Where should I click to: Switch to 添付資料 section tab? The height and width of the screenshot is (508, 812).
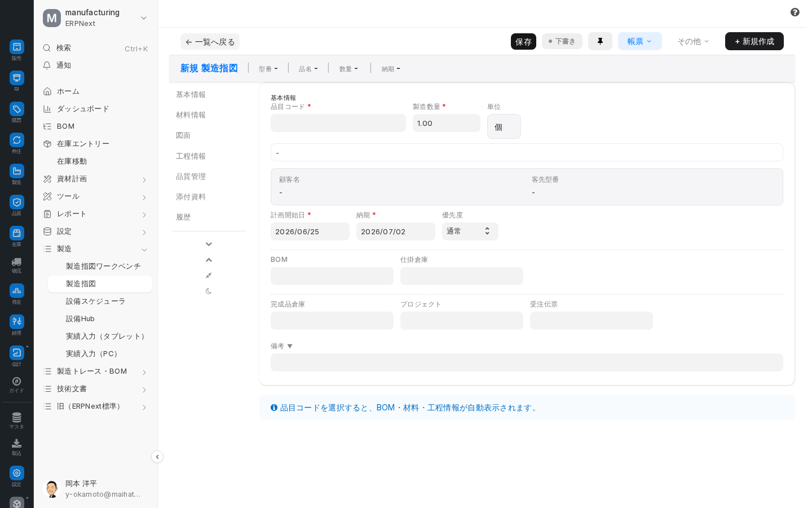coord(191,197)
